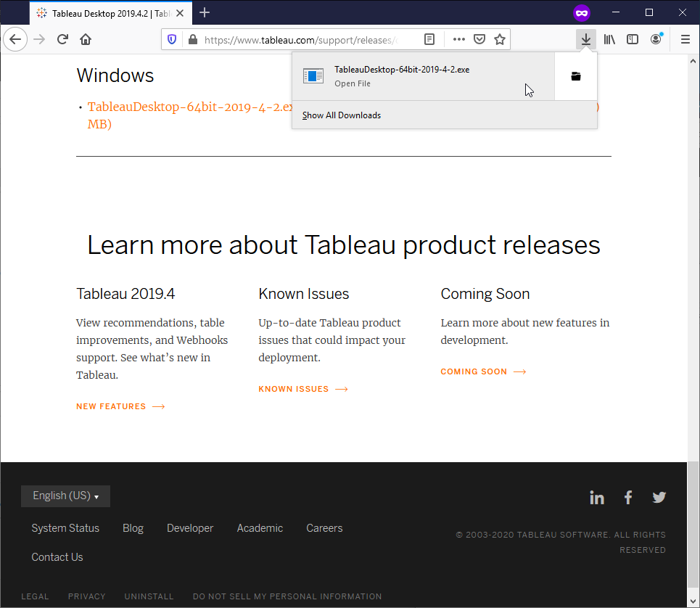
Task: Click the vertical scrollbar thumb
Action: tap(693, 525)
